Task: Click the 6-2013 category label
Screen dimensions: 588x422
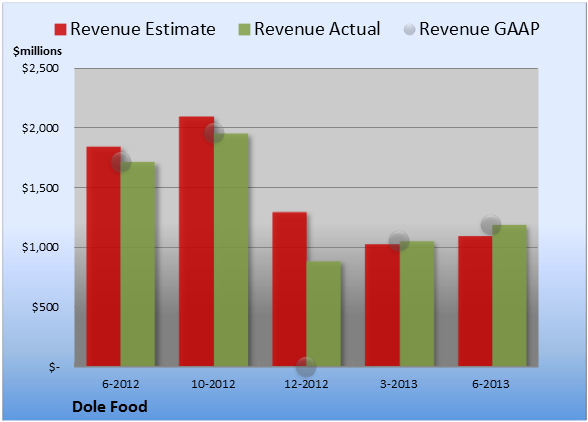Action: 491,384
